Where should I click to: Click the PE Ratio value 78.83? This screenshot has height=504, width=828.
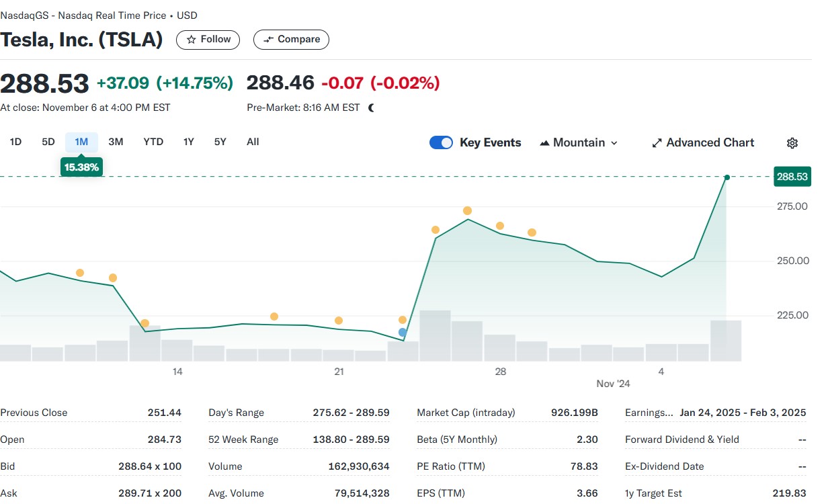click(584, 466)
